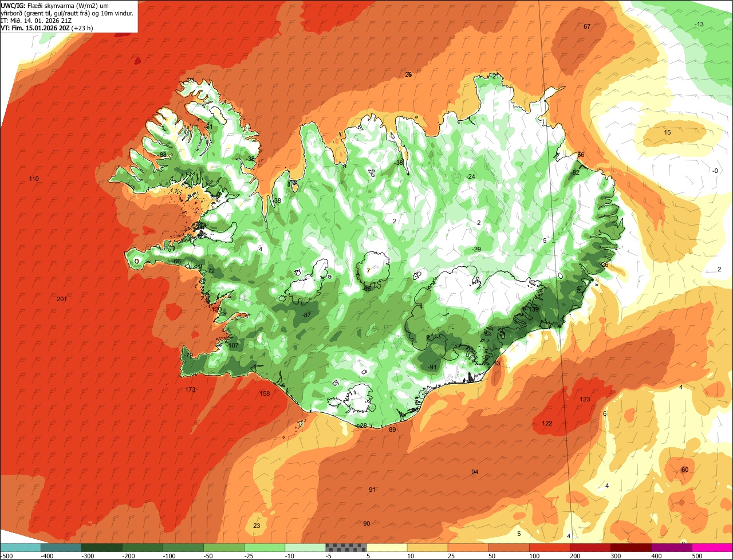Click the flux value "173" on the map

[190, 390]
